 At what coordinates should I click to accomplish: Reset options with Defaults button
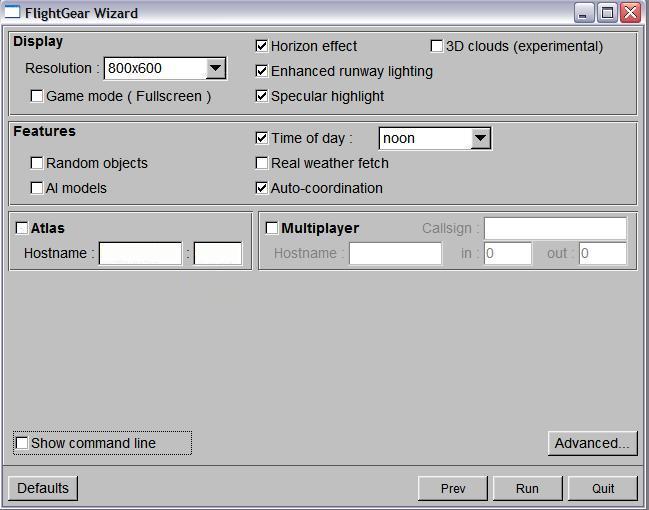pyautogui.click(x=43, y=488)
